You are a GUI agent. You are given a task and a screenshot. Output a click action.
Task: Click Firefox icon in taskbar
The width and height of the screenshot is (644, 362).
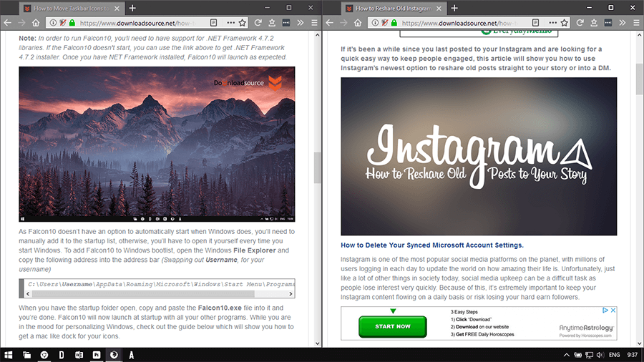pyautogui.click(x=114, y=355)
